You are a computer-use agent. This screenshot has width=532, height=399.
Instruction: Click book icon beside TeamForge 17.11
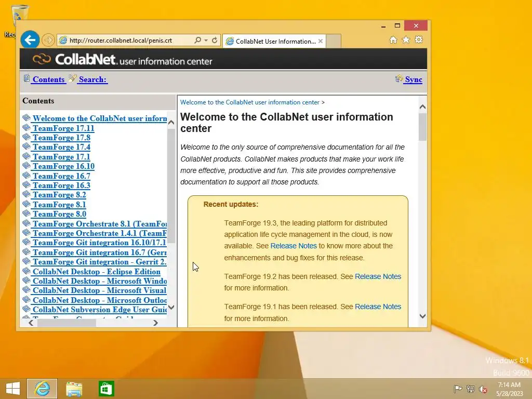click(26, 128)
